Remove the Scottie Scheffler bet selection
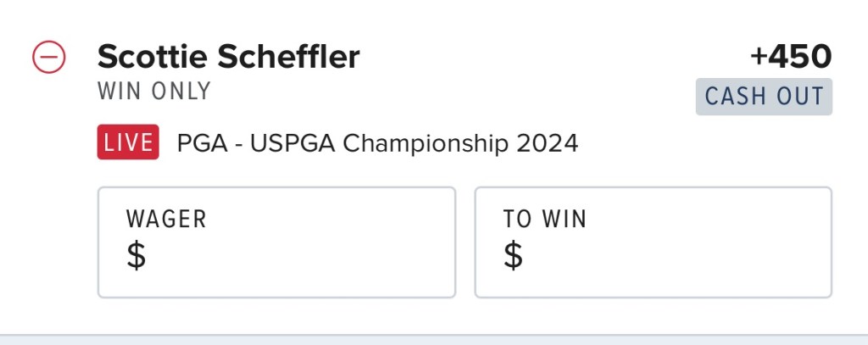 49,57
